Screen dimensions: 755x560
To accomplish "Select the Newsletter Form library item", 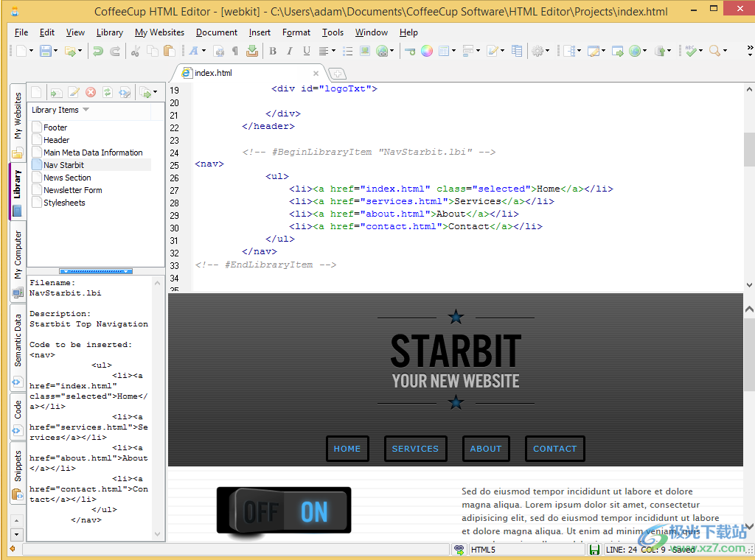I will point(73,190).
